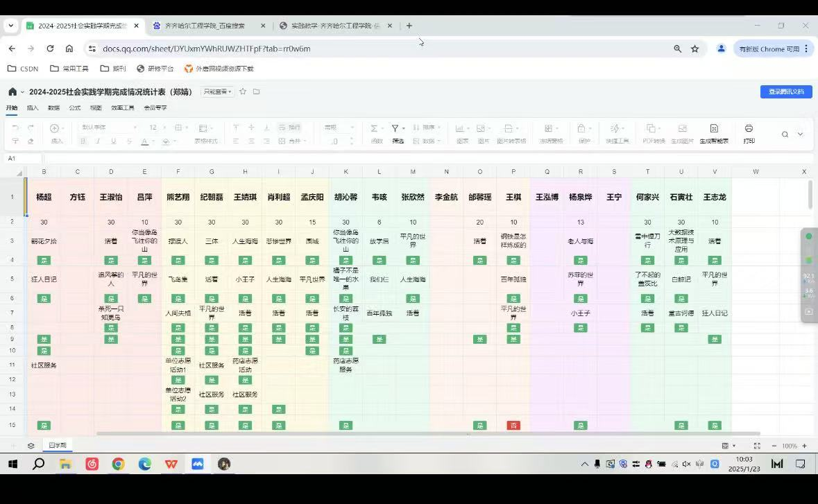Open the 只能查看 permission dropdown
The image size is (818, 504).
pyautogui.click(x=217, y=92)
